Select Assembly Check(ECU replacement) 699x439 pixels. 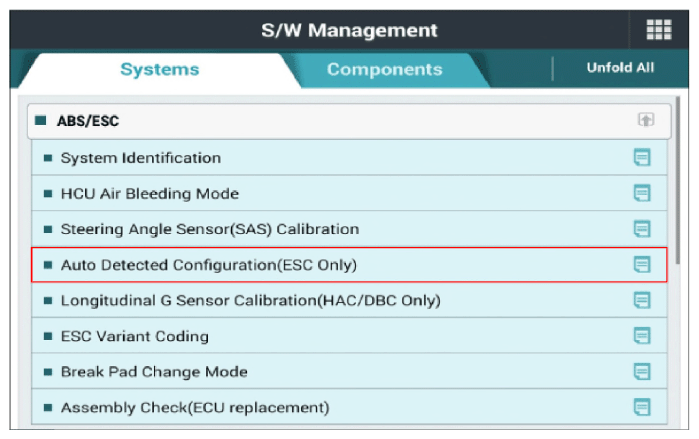tap(349, 407)
